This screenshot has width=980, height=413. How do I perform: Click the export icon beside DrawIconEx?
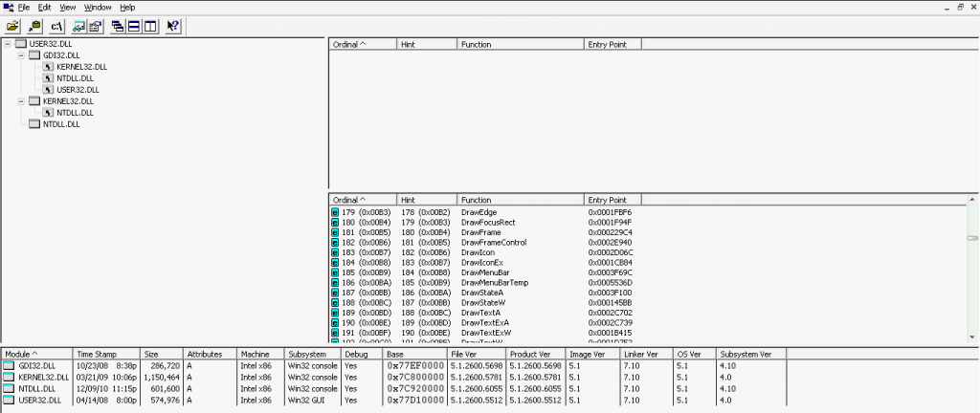[x=334, y=263]
